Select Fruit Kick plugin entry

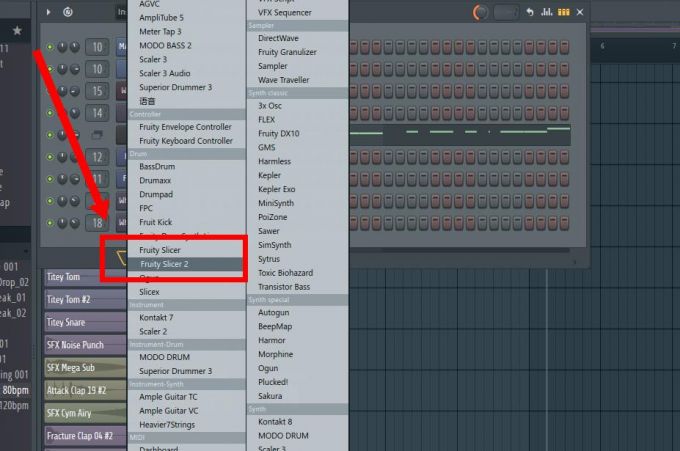click(x=156, y=222)
